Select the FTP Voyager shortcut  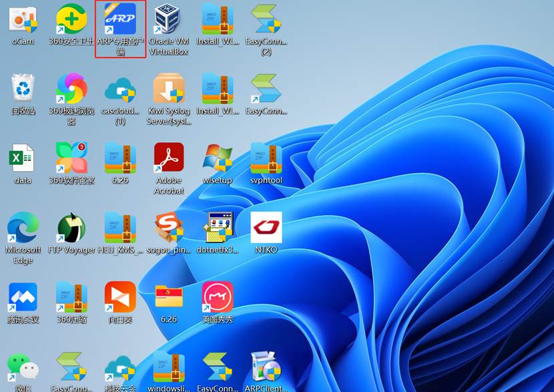[x=71, y=228]
